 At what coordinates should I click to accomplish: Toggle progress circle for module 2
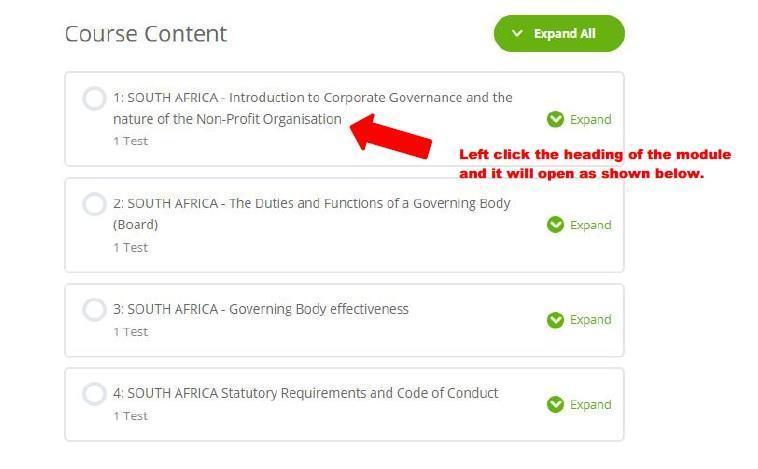[94, 204]
